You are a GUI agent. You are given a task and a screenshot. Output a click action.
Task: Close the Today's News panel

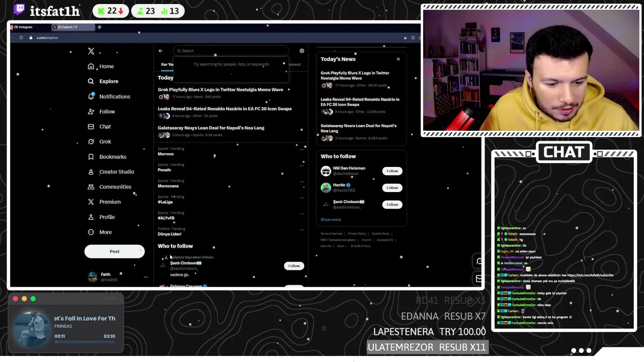click(398, 59)
